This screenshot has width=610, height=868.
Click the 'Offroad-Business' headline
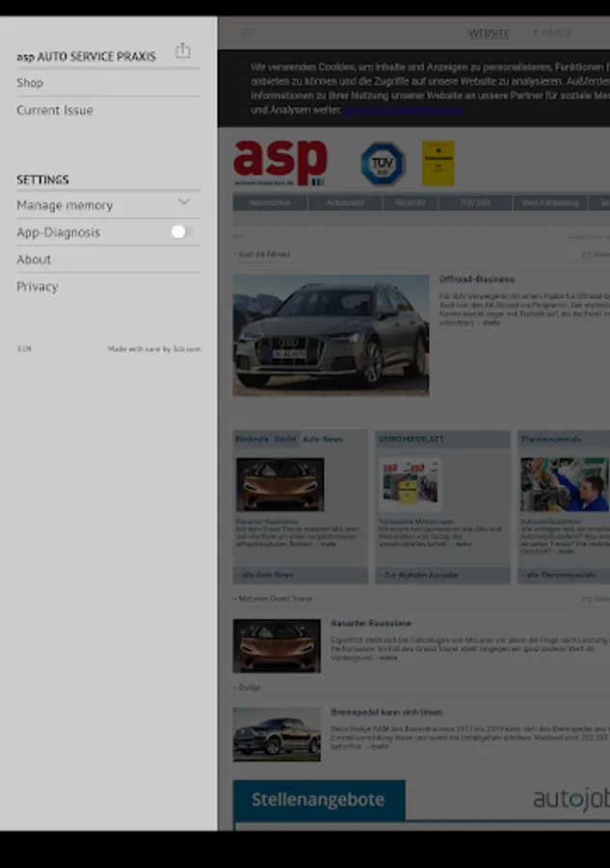tap(477, 280)
